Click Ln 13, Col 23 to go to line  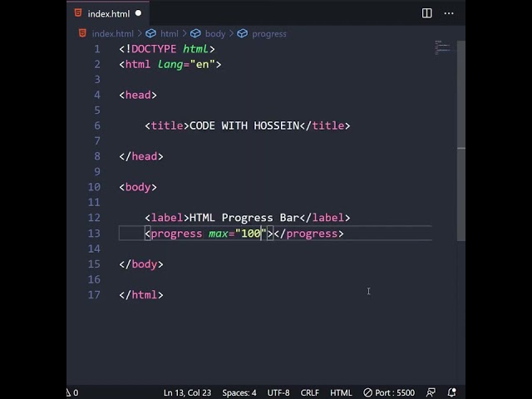coord(187,392)
